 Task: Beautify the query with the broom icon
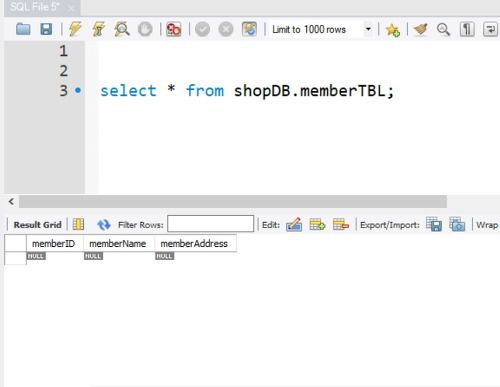[x=421, y=29]
